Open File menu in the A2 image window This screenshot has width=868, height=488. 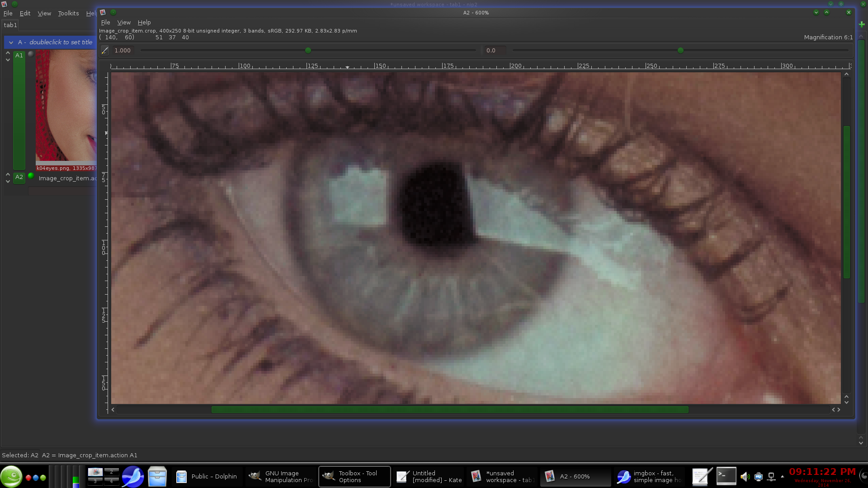105,23
